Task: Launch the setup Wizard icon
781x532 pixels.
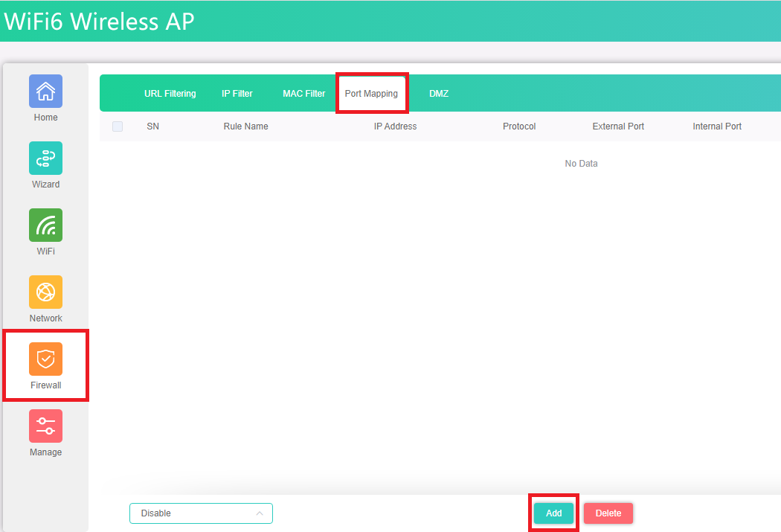Action: coord(45,158)
